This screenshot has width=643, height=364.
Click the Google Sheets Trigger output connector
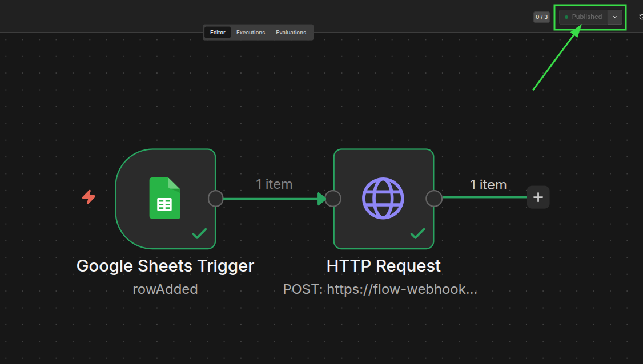coord(215,199)
